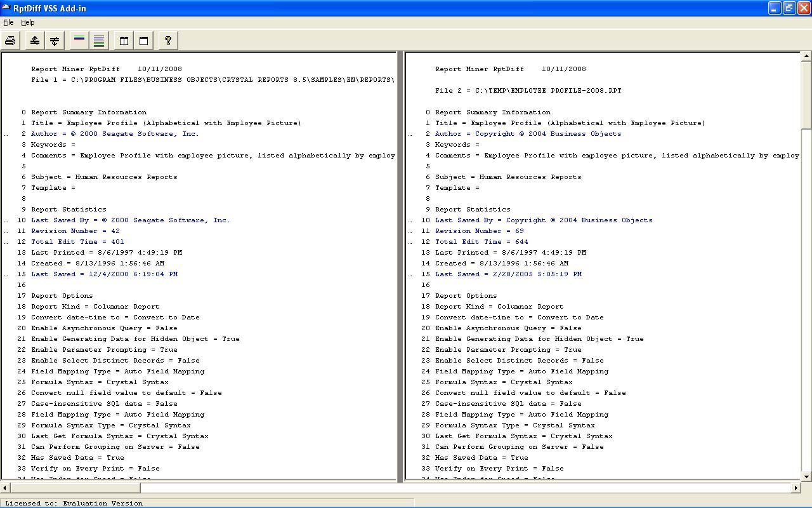Viewport: 812px width, 508px height.
Task: Select Author line in left pane
Action: tap(115, 134)
